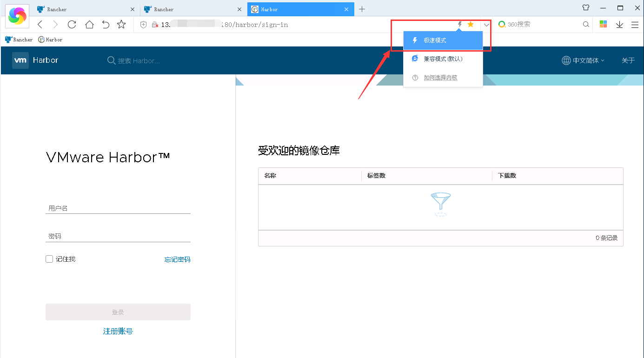The height and width of the screenshot is (358, 644).
Task: Click the 360 browser logo icon
Action: coord(17,16)
